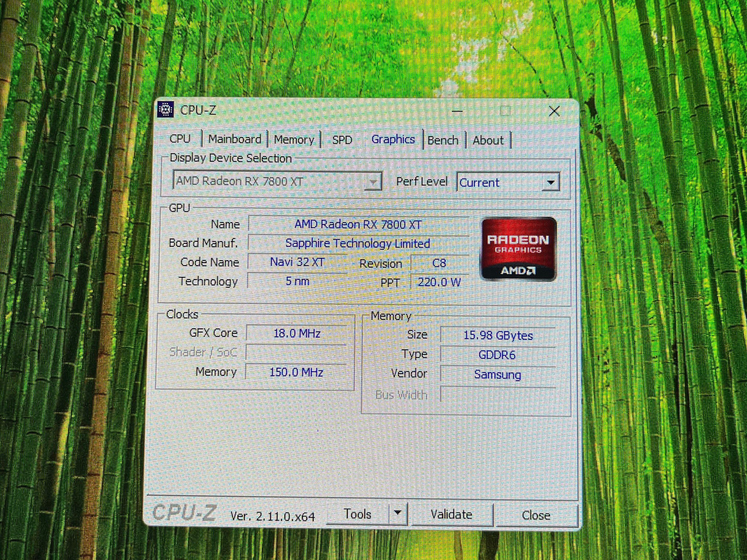This screenshot has height=560, width=747.
Task: Click the Radeon Graphics AMD logo
Action: (519, 249)
